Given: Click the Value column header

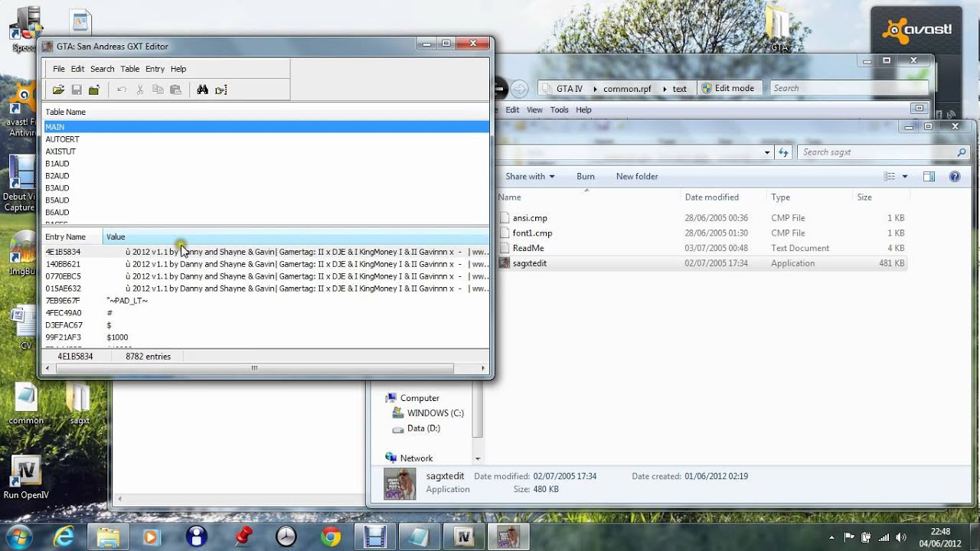Looking at the screenshot, I should [296, 236].
